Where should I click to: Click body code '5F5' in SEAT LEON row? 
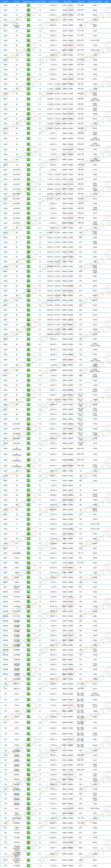tap(81, 572)
